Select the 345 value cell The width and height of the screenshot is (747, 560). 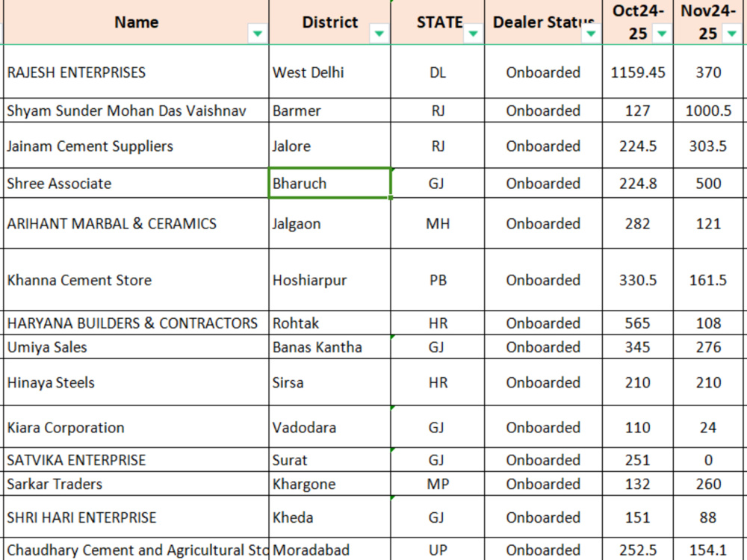click(x=638, y=346)
